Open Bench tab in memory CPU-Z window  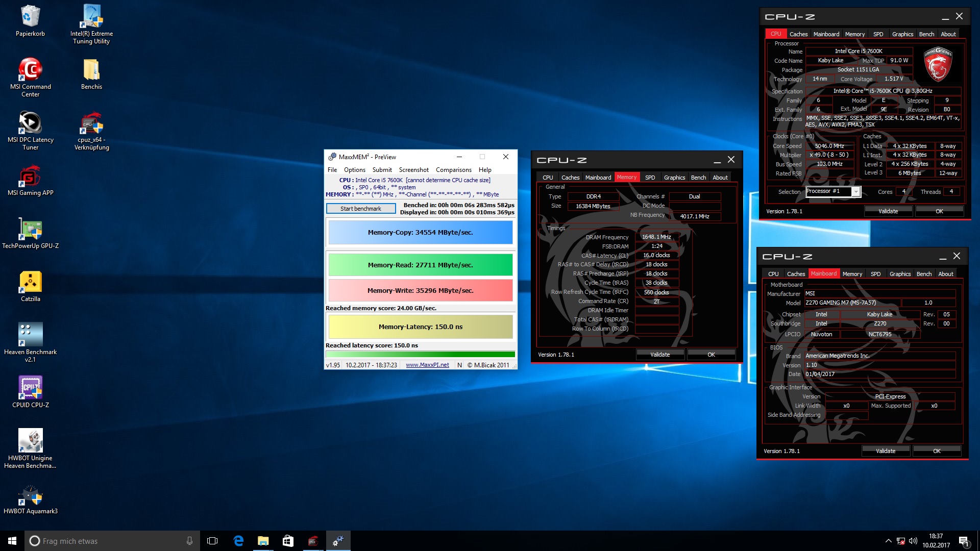coord(698,178)
